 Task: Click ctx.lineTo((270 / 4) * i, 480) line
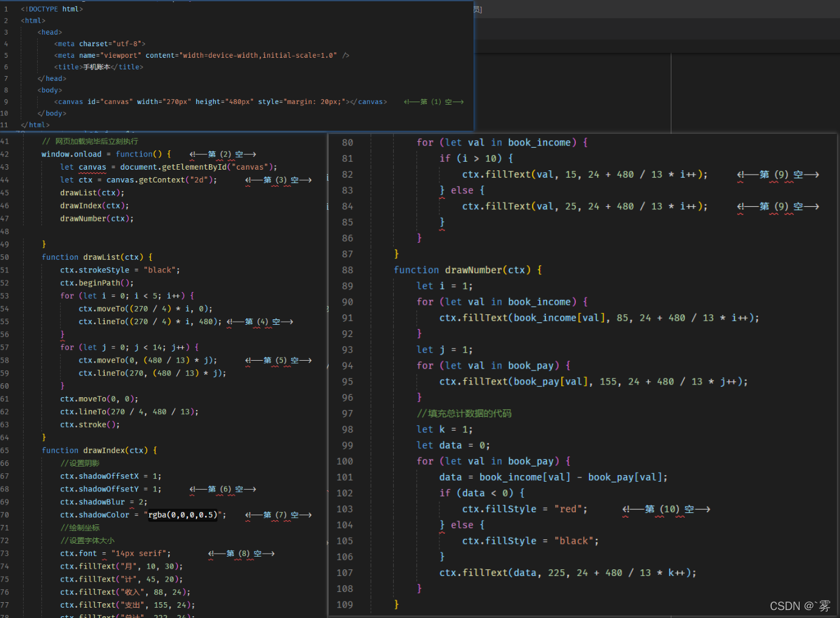point(150,321)
